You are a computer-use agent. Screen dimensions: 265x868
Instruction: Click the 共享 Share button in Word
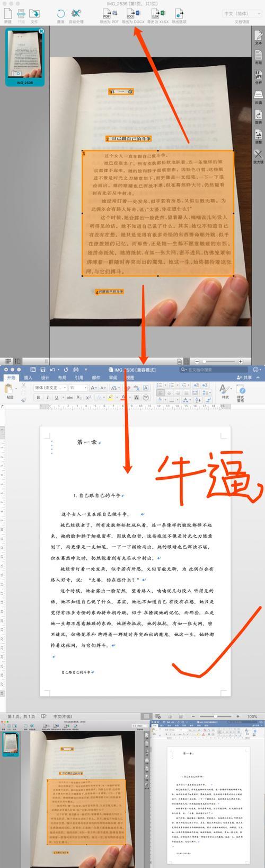(x=244, y=378)
